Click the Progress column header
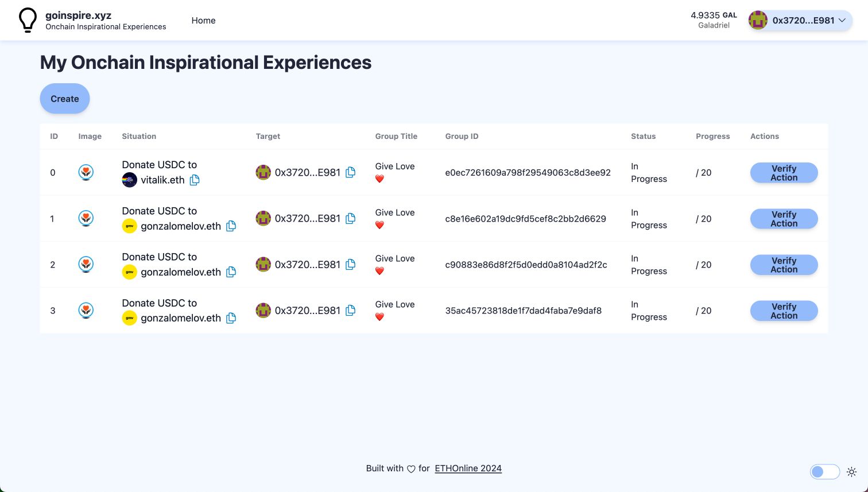The width and height of the screenshot is (868, 492). pos(712,136)
